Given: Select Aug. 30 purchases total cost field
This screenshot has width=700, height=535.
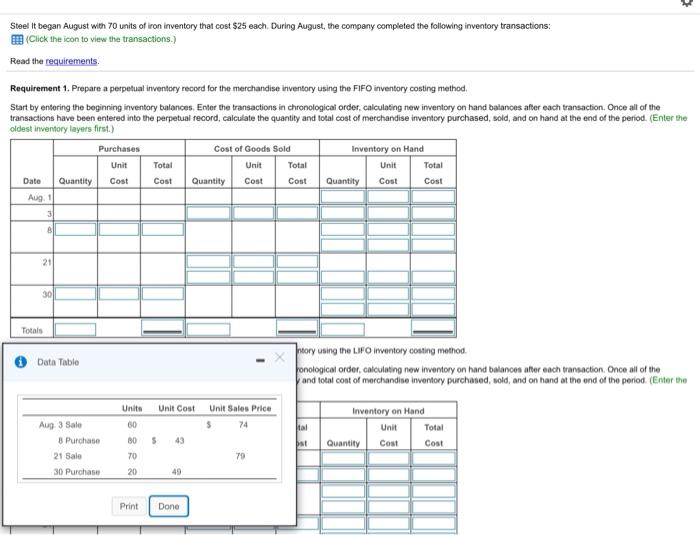Looking at the screenshot, I should click(162, 293).
